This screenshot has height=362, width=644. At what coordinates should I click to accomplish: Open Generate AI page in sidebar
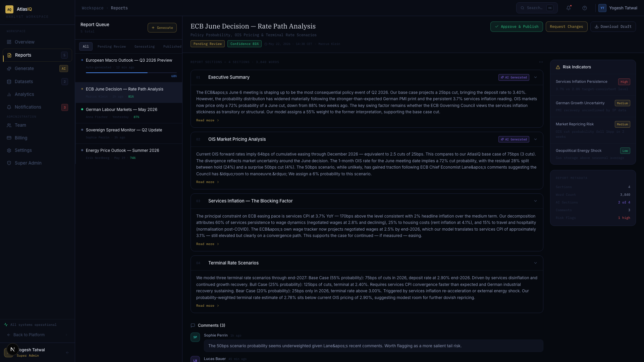click(37, 69)
